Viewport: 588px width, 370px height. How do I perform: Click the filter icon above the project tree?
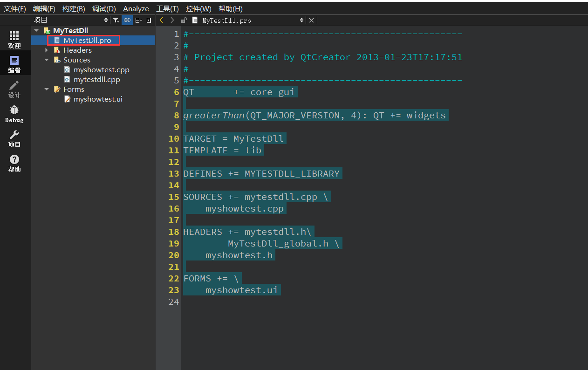pyautogui.click(x=116, y=20)
